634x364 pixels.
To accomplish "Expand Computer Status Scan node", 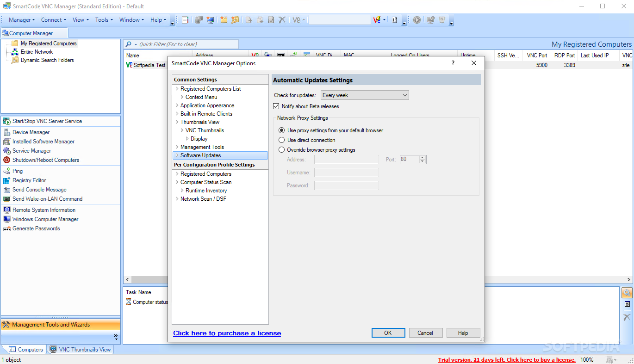I will coord(177,182).
